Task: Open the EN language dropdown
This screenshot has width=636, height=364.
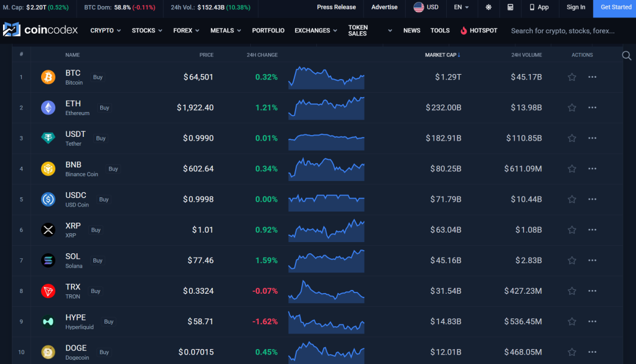Action: [x=461, y=7]
